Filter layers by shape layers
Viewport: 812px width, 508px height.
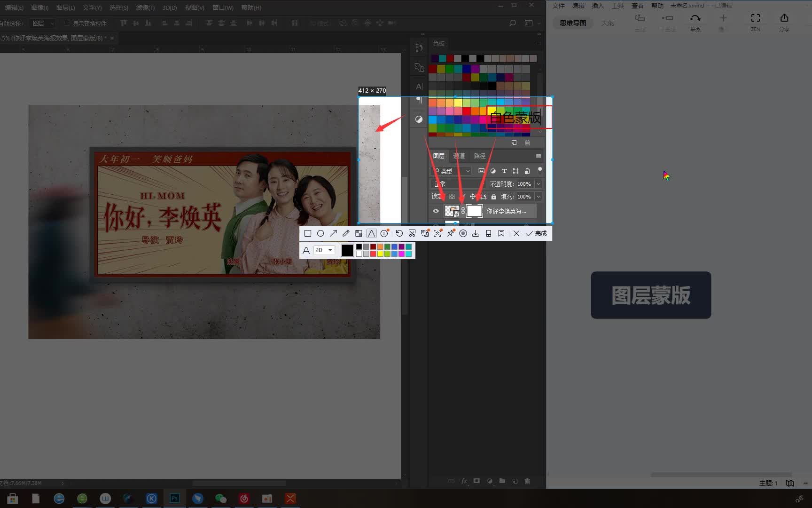pyautogui.click(x=515, y=171)
